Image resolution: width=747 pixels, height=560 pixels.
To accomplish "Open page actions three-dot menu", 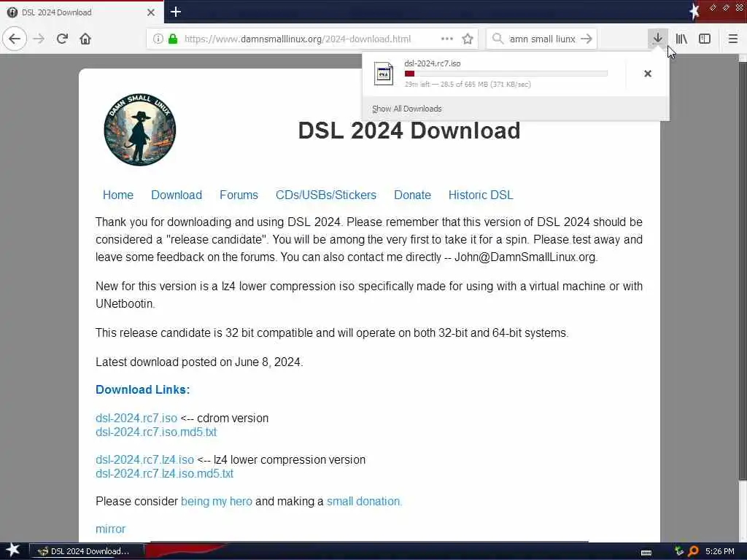I will click(x=447, y=39).
